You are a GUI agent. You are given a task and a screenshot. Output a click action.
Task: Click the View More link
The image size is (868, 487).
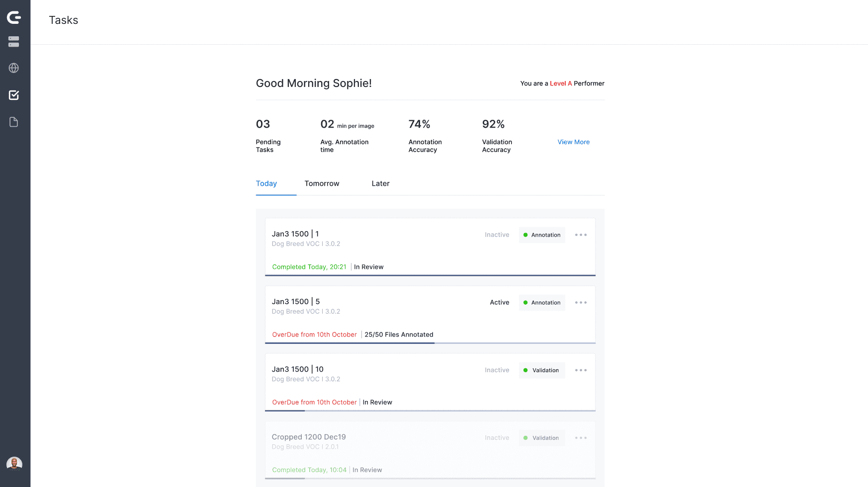(573, 142)
